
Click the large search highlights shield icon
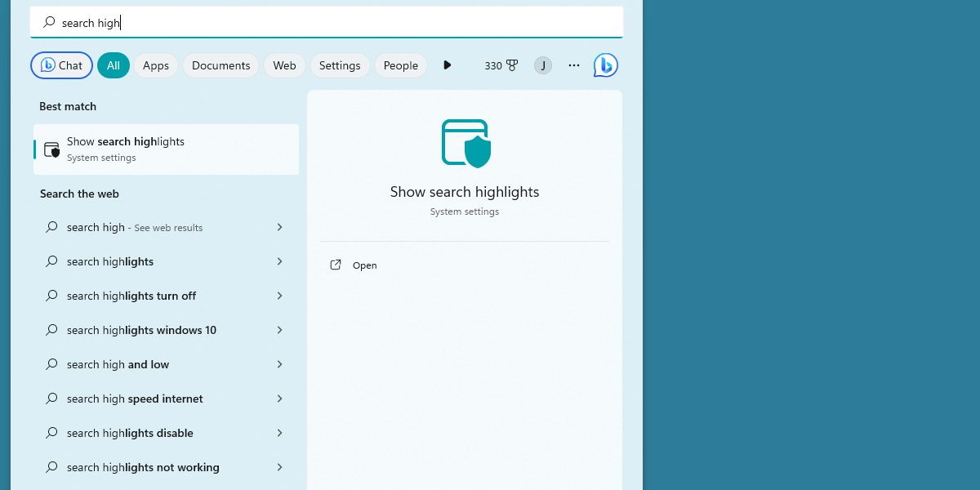pyautogui.click(x=465, y=143)
